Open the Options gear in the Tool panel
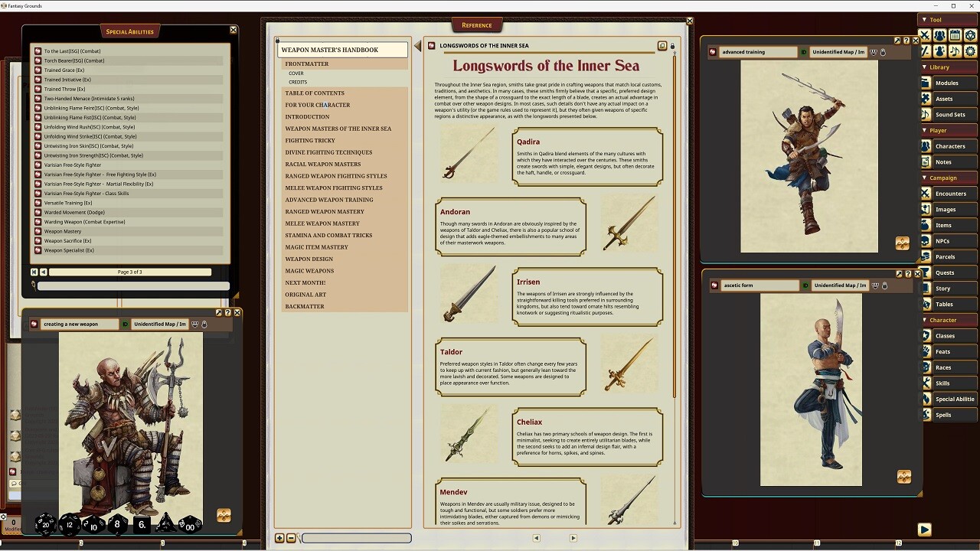980x551 pixels. (970, 51)
